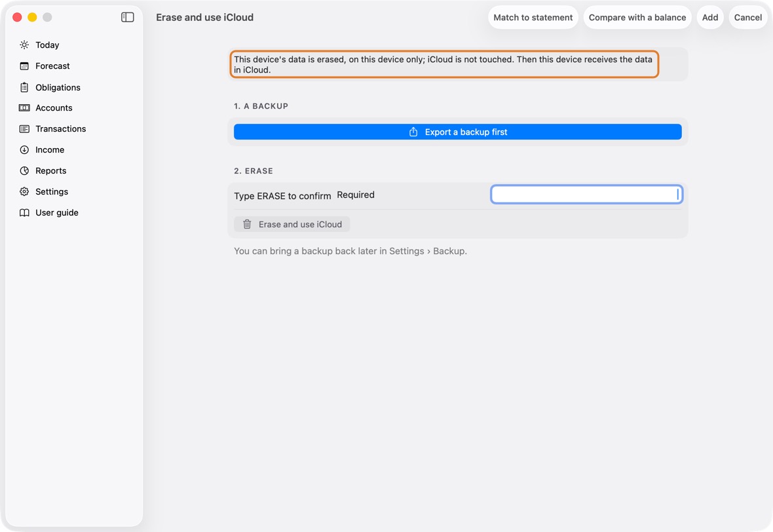Click the device data erased warning text
The width and height of the screenshot is (773, 532).
coord(443,65)
